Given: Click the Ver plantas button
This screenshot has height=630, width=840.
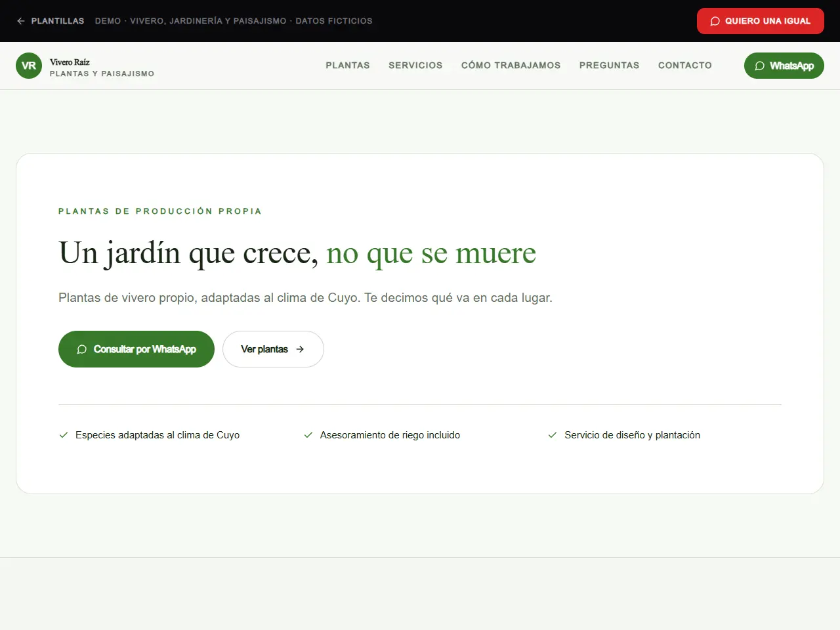Looking at the screenshot, I should pyautogui.click(x=273, y=349).
